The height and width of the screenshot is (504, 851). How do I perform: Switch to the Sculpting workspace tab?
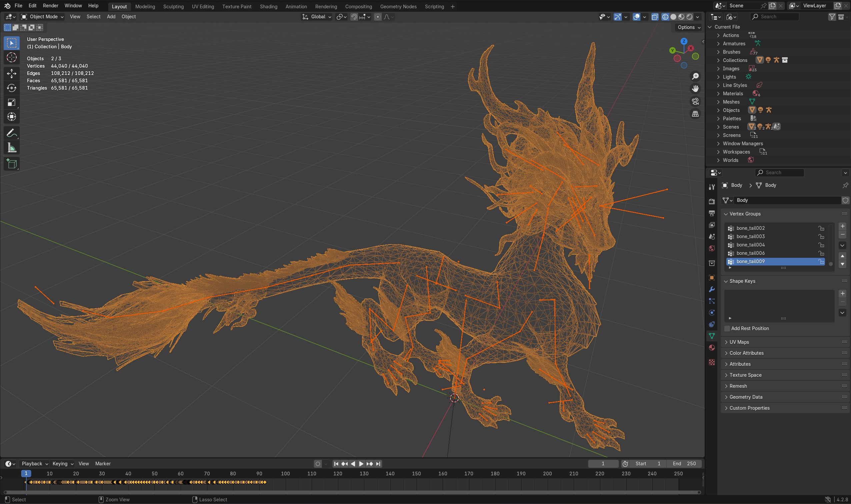point(173,6)
